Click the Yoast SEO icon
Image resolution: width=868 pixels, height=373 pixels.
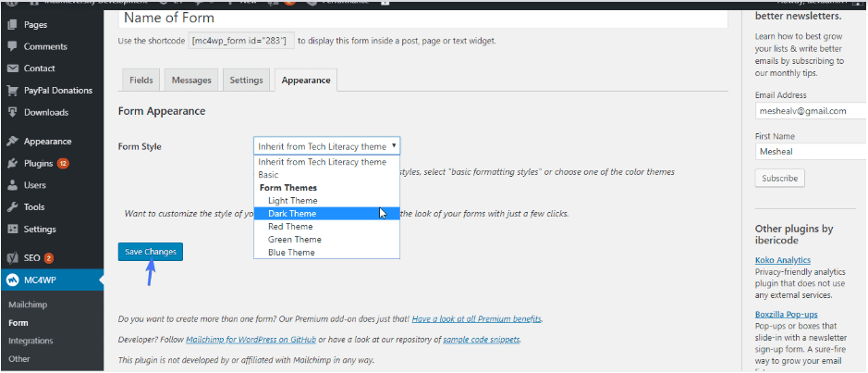tap(13, 258)
